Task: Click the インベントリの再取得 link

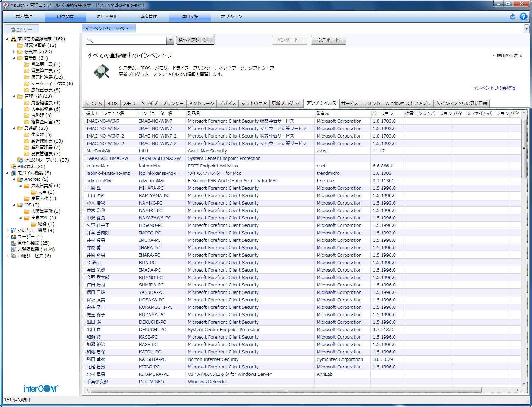Action: point(494,88)
